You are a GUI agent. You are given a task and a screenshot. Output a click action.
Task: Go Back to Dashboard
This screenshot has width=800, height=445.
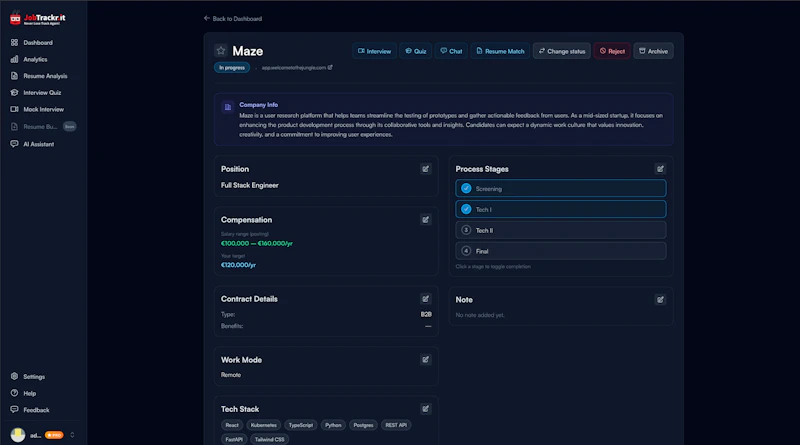[x=233, y=18]
